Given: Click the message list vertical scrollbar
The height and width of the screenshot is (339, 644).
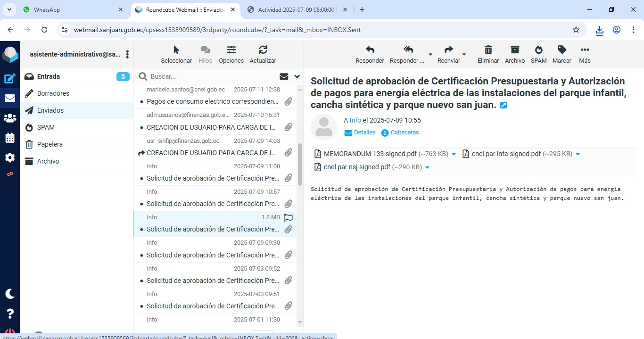Looking at the screenshot, I should (300, 165).
